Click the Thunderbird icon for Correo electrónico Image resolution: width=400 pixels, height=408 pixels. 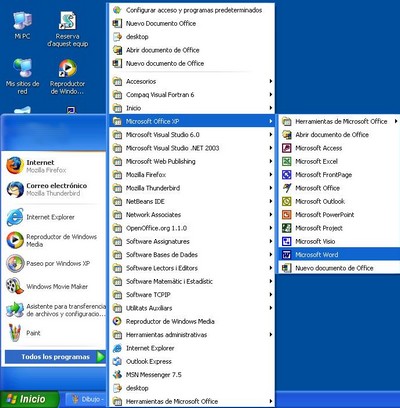pyautogui.click(x=15, y=189)
